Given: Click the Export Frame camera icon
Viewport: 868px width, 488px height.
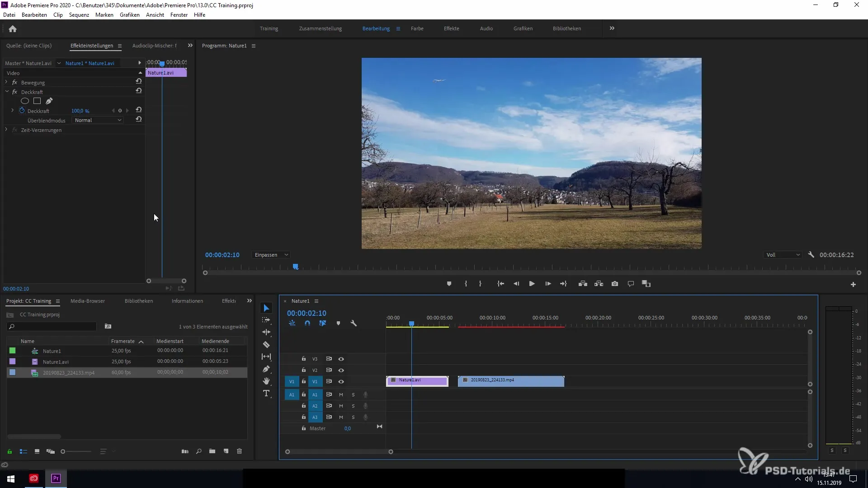Looking at the screenshot, I should point(615,284).
